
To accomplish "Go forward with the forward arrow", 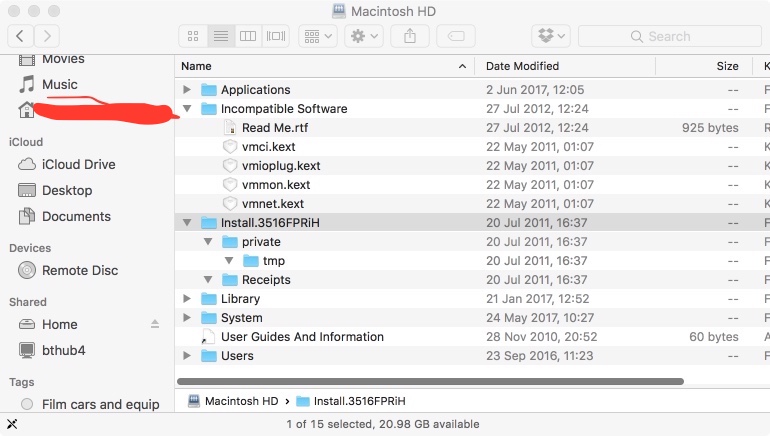I will pos(47,36).
